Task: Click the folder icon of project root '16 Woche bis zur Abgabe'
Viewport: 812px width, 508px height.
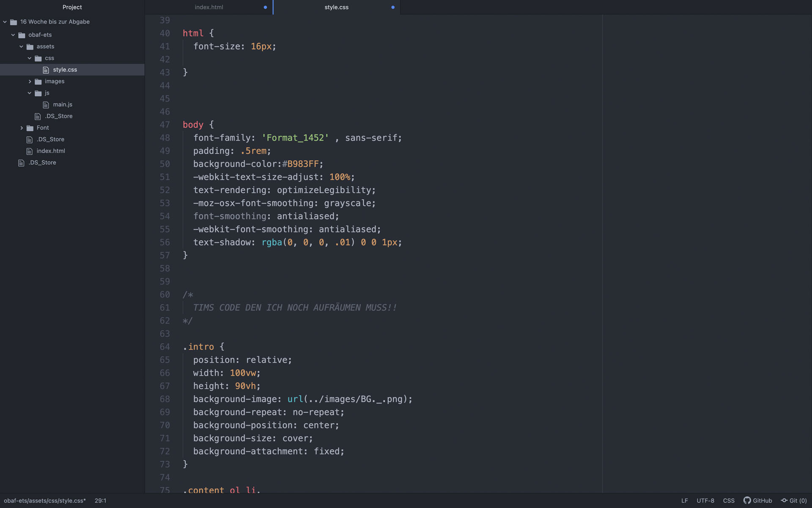Action: (14, 22)
